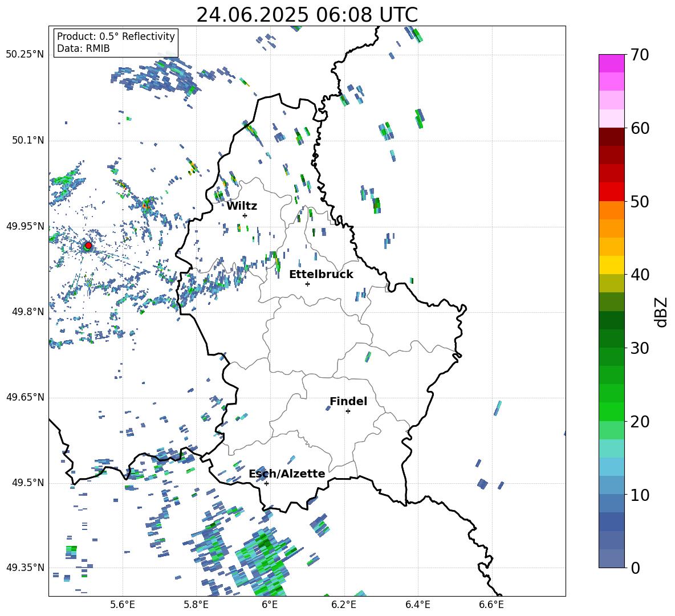Click the orange swatch below 50

(611, 210)
